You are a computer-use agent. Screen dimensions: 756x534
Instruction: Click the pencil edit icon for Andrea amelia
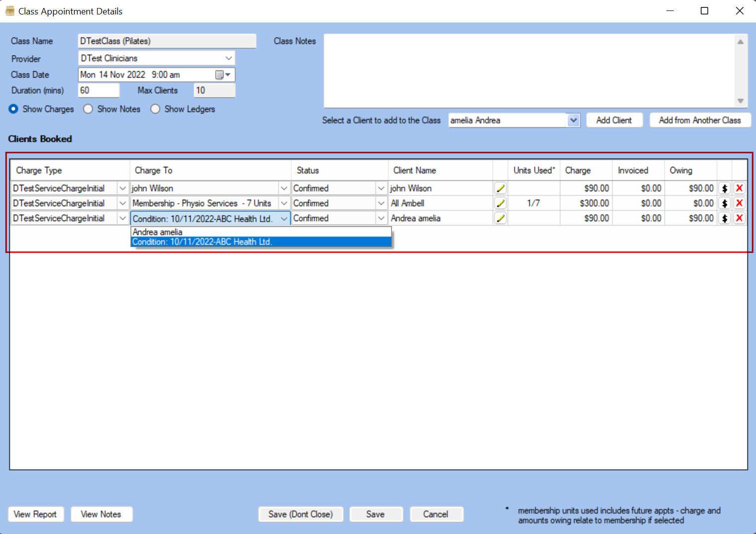point(501,218)
